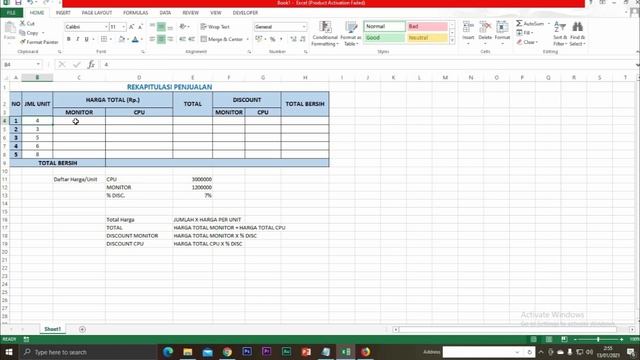Switch to DEVELOPER tab

245,13
